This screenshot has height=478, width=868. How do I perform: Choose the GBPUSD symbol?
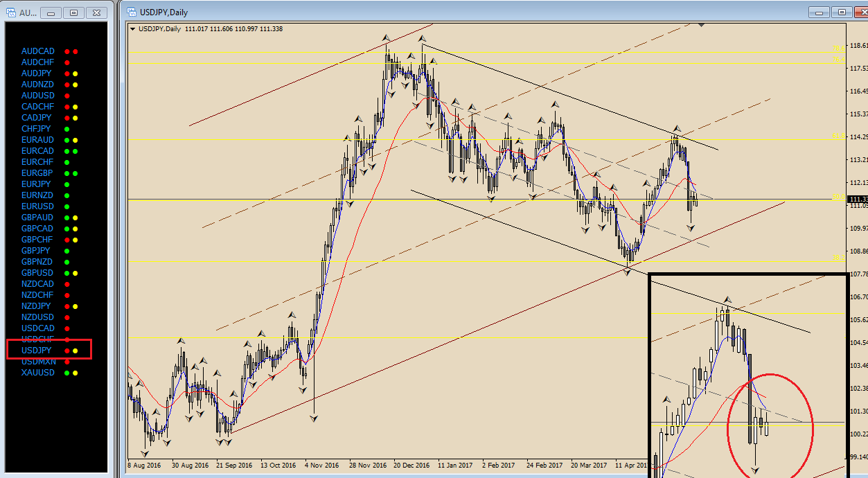[37, 273]
